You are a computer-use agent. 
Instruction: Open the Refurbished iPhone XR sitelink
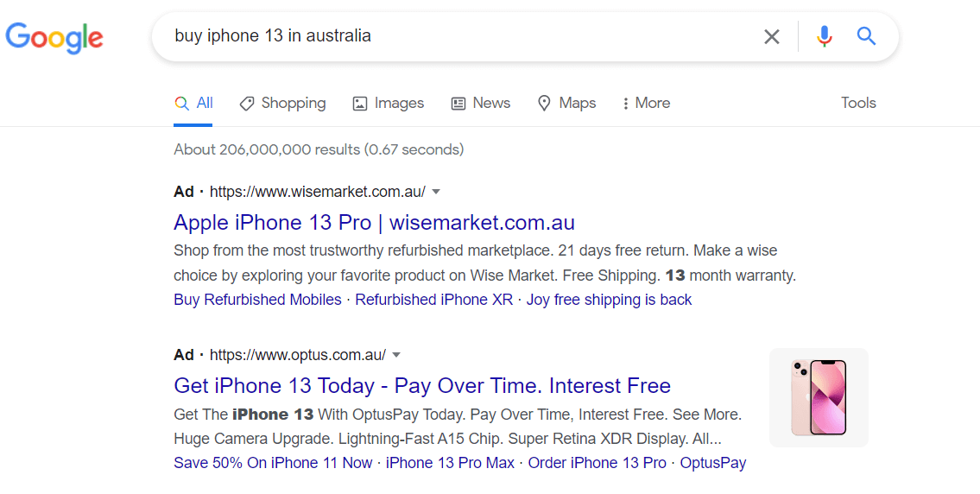pos(433,300)
